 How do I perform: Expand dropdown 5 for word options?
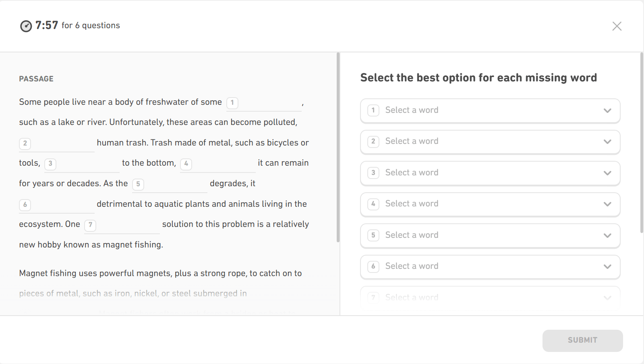click(x=490, y=235)
